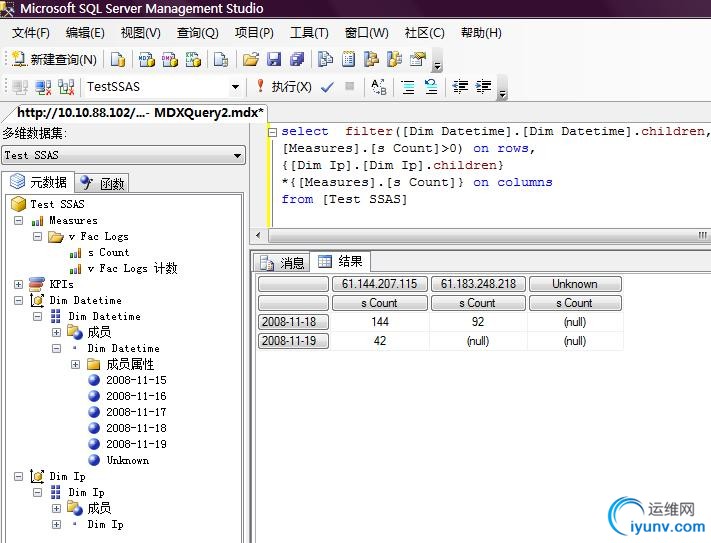711x543 pixels.
Task: Collapse the Measures tree node
Action: pyautogui.click(x=18, y=221)
